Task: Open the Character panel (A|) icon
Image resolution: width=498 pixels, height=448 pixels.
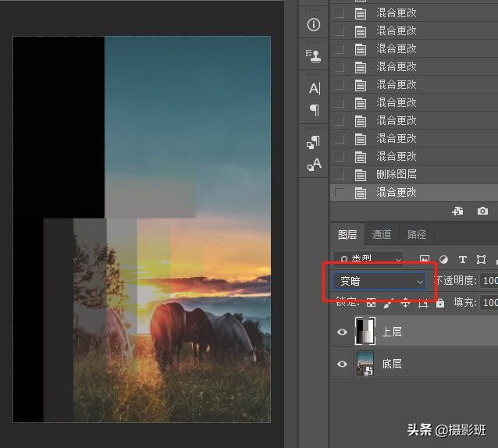Action: pos(315,88)
